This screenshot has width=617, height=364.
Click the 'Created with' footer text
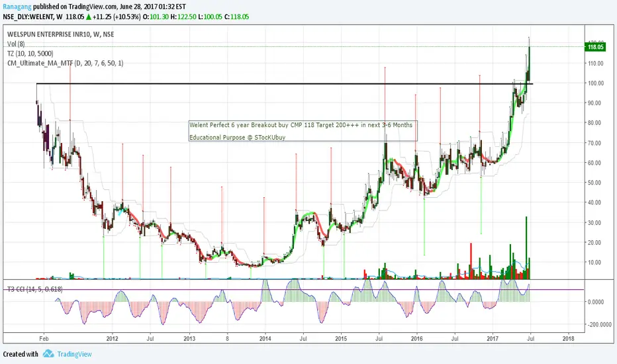(21, 354)
